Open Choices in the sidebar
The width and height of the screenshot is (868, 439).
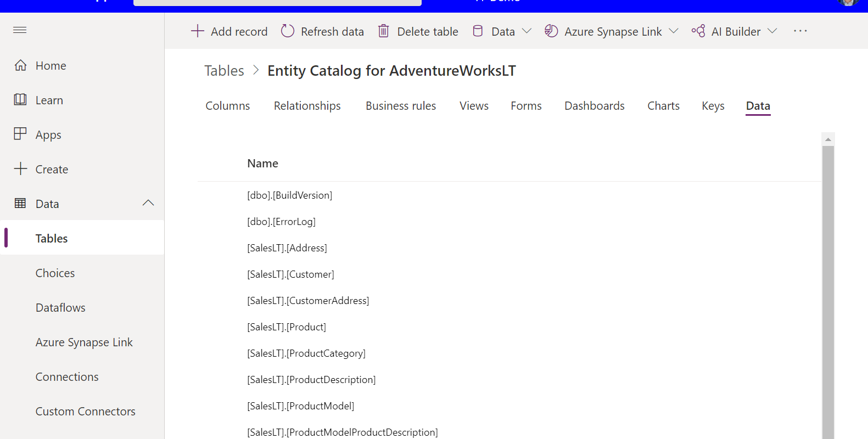click(x=82, y=272)
